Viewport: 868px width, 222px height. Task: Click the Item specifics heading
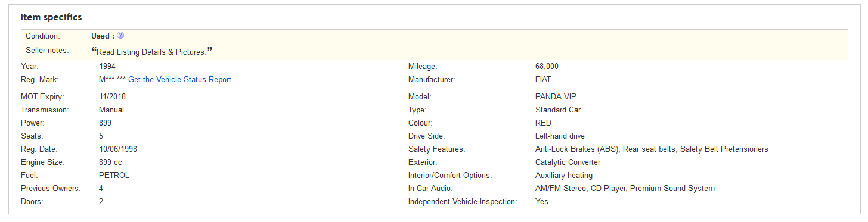(51, 17)
